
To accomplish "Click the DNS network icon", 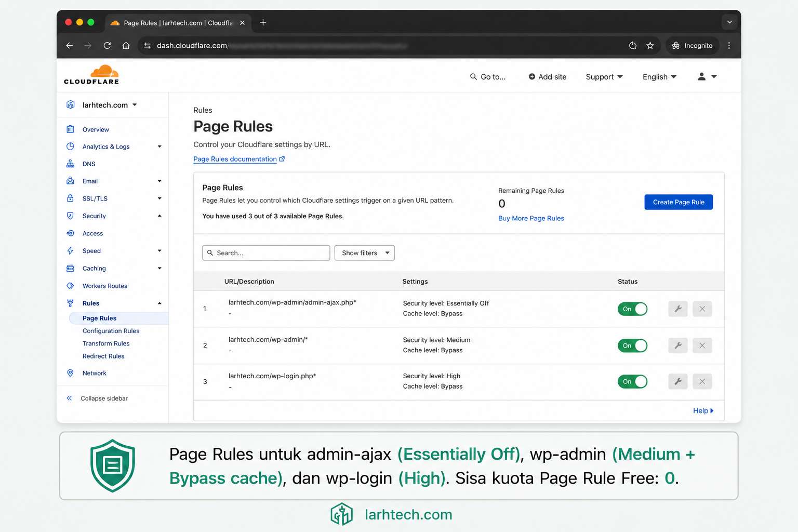I will coord(70,164).
